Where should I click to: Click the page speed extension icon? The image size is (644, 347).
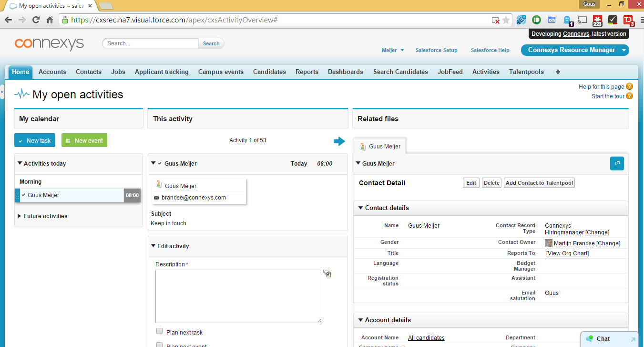552,20
